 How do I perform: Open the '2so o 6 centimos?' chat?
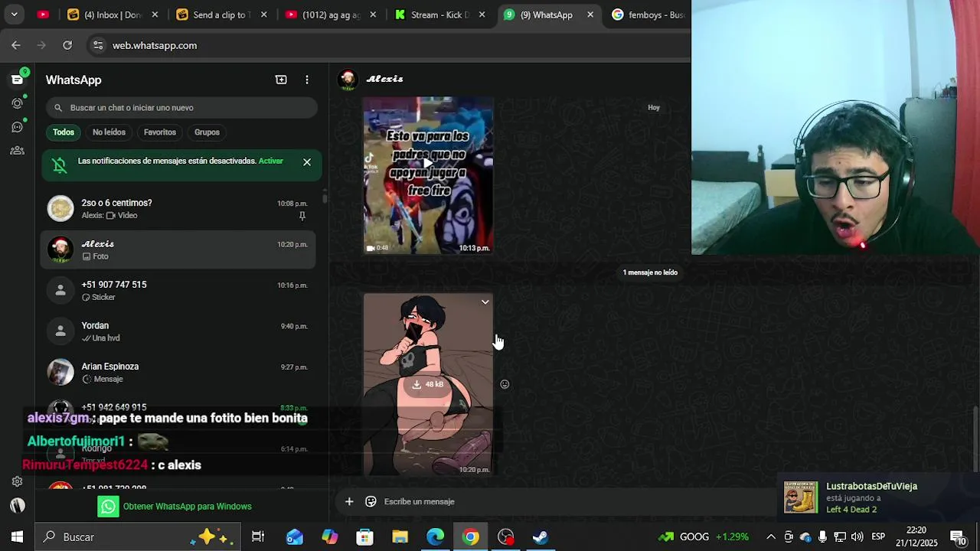pyautogui.click(x=178, y=209)
